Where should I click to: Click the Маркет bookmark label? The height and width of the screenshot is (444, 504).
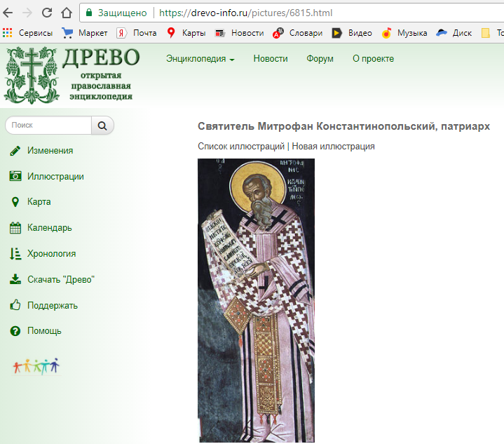[93, 33]
